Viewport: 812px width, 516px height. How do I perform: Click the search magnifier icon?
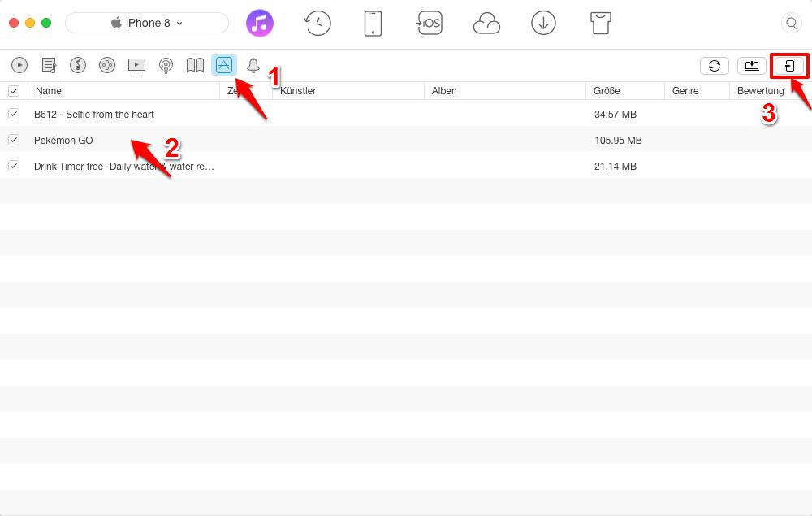[791, 23]
